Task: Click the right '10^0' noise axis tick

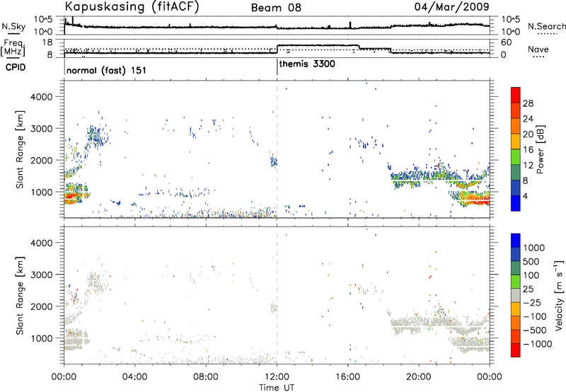Action: (x=511, y=32)
